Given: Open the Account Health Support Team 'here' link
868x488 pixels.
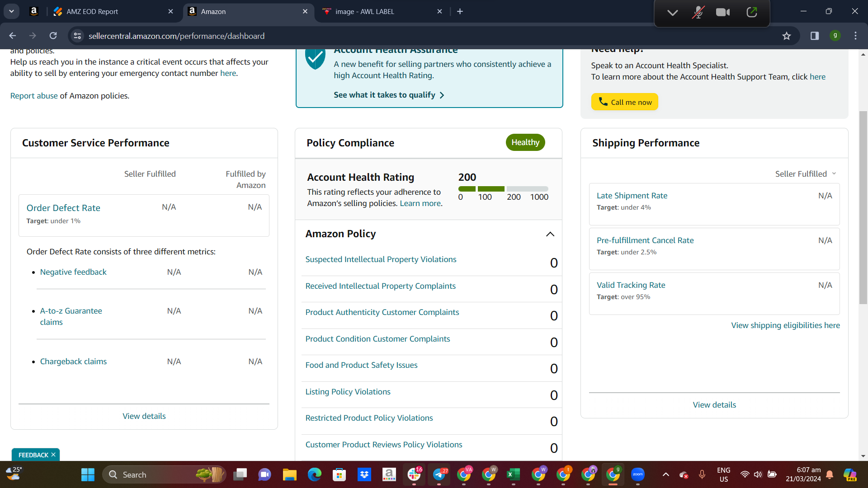Looking at the screenshot, I should pyautogui.click(x=817, y=77).
